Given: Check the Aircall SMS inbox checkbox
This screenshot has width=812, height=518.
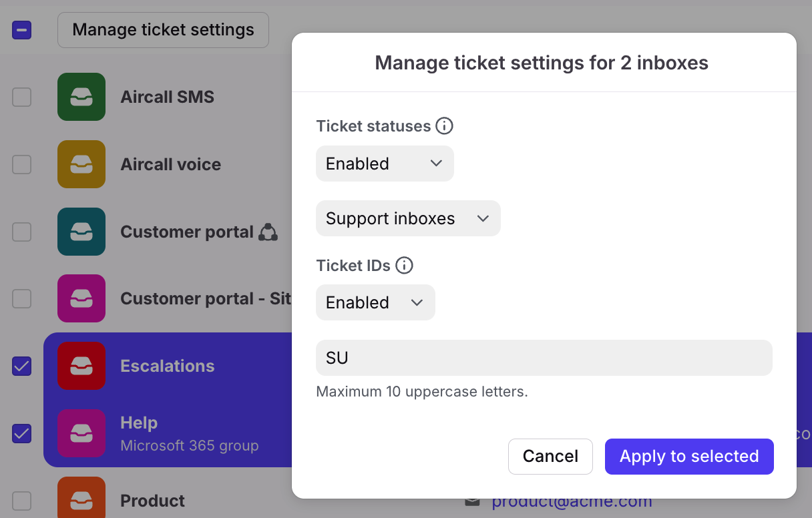Looking at the screenshot, I should coord(22,97).
